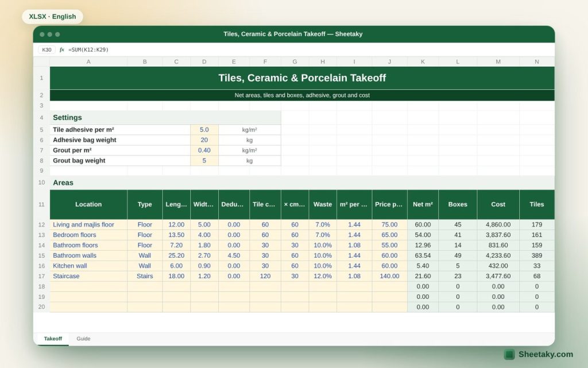Click the net area value 63.54

click(x=423, y=255)
